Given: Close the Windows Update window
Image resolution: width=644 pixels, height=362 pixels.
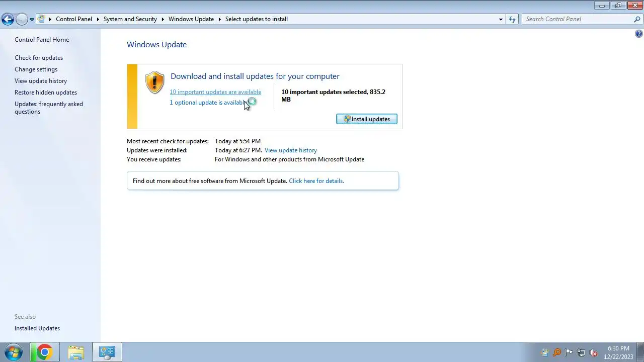Looking at the screenshot, I should [634, 5].
